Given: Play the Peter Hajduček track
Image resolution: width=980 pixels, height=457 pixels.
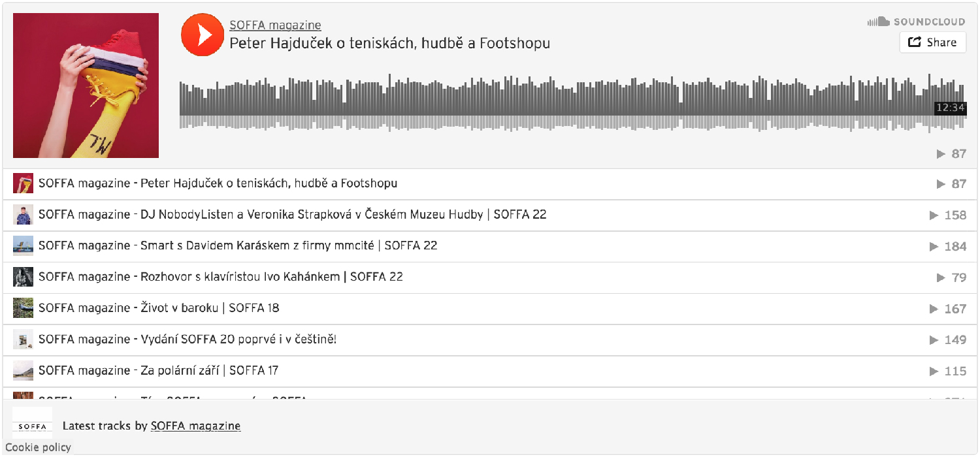Looking at the screenshot, I should click(x=201, y=34).
